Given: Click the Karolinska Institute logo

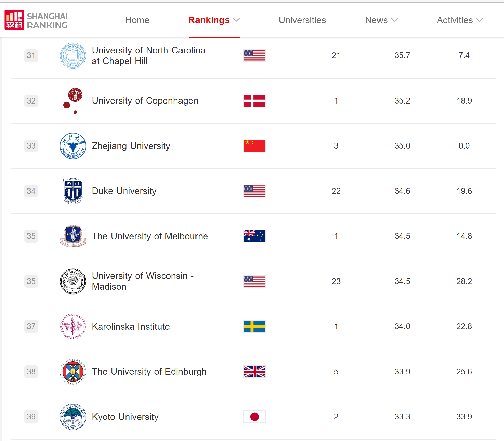Looking at the screenshot, I should pyautogui.click(x=73, y=326).
